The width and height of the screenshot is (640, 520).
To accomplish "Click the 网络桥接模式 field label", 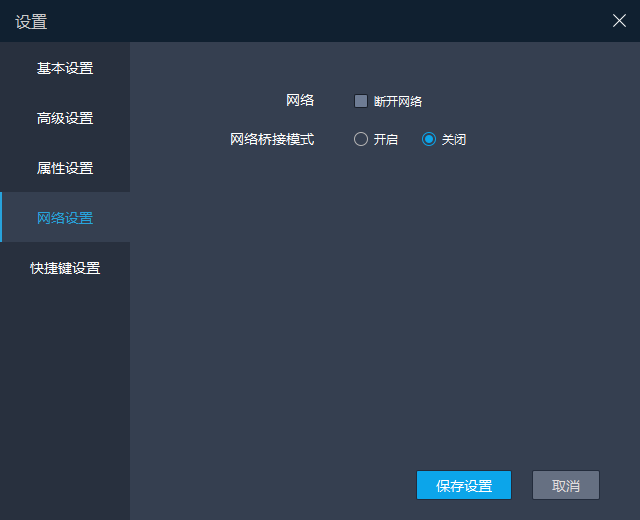I will [x=272, y=140].
